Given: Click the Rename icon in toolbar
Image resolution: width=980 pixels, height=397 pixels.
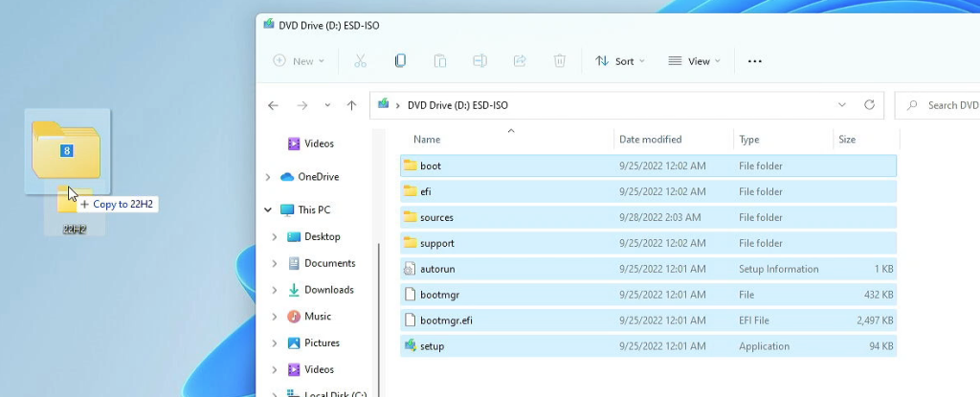Looking at the screenshot, I should click(480, 60).
